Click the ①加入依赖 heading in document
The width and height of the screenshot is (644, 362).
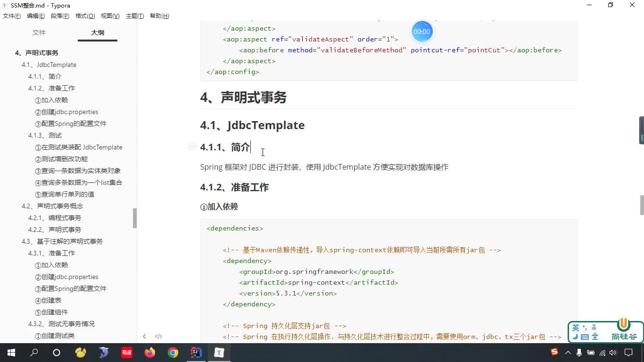click(219, 206)
